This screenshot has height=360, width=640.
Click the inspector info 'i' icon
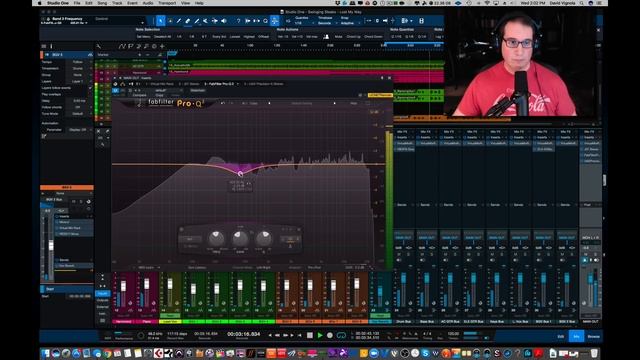51,47
